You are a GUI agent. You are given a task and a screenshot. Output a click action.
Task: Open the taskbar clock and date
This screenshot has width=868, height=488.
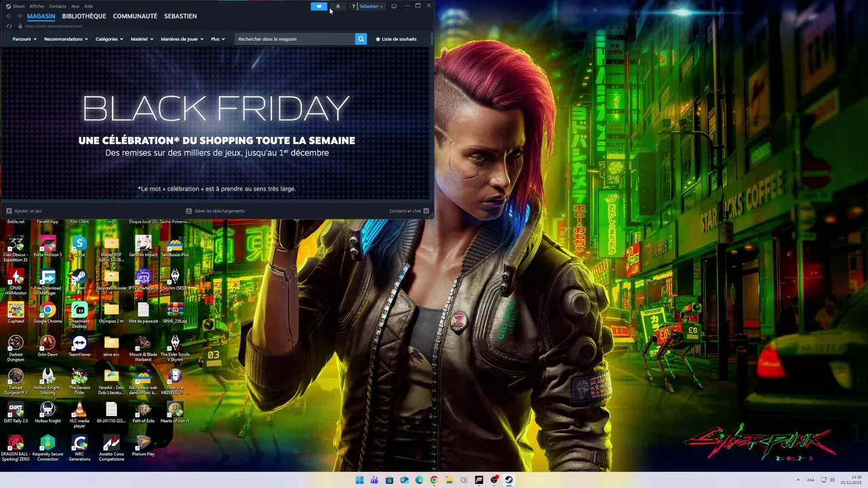852,480
